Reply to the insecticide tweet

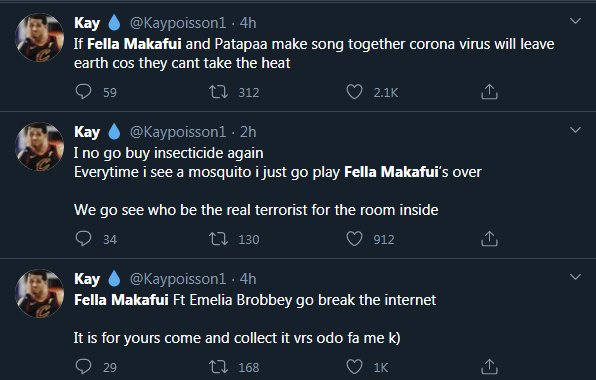coord(83,239)
